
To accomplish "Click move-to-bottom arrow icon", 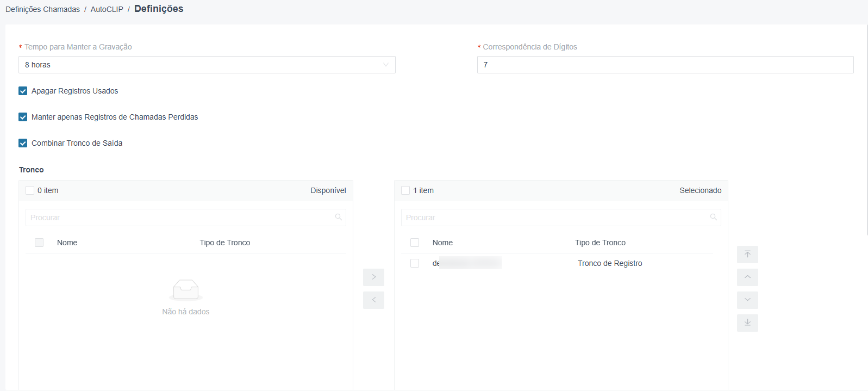I will tap(747, 323).
